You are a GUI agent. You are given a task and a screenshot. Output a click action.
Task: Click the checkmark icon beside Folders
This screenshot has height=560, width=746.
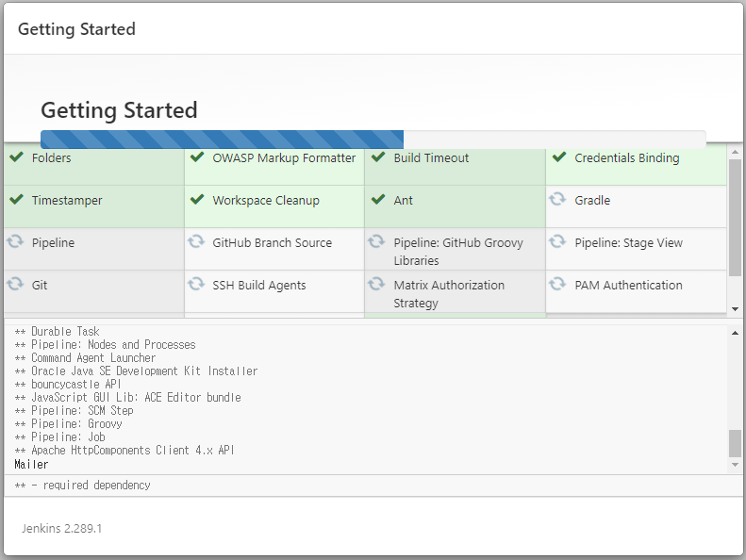click(17, 157)
